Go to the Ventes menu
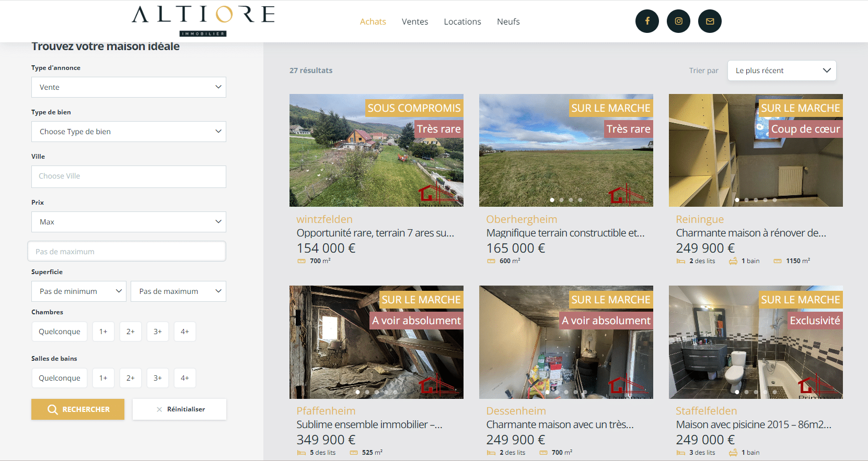This screenshot has height=461, width=868. (415, 21)
